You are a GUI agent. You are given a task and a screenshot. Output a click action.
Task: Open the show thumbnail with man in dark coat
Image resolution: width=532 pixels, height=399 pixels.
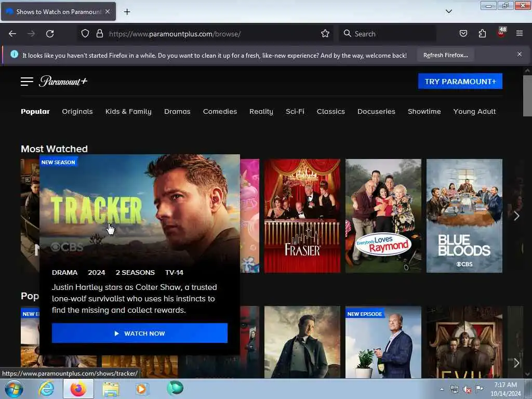302,342
